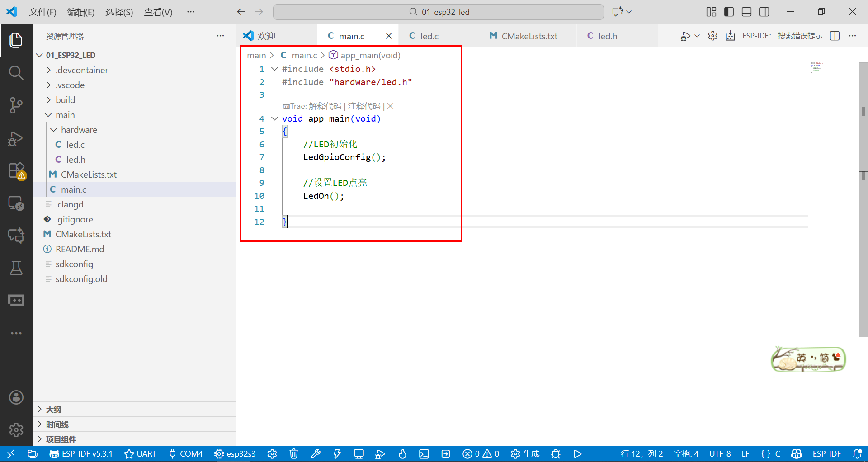Open notifications bell in status bar
Screen dimensions: 868x462
pos(857,454)
